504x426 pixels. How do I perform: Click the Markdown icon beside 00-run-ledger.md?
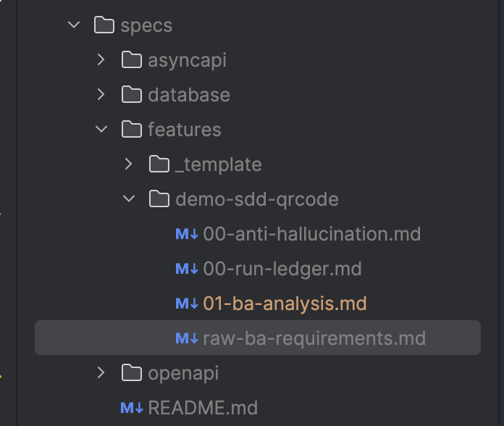click(187, 269)
